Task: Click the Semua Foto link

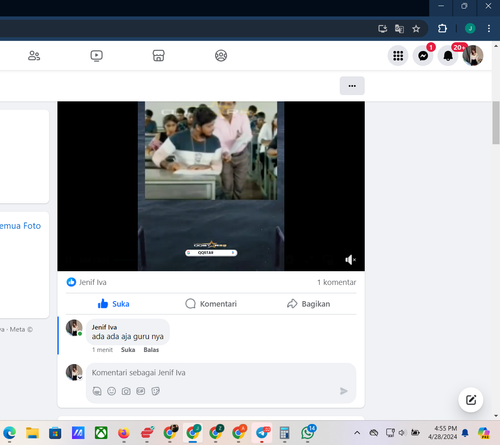Action: coord(20,226)
